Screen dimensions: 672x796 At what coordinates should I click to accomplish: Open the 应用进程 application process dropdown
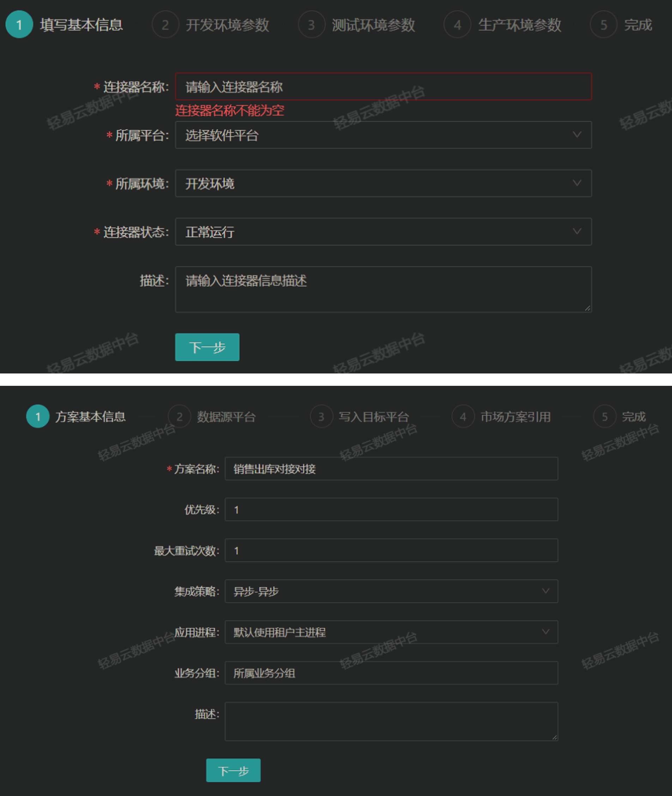coord(391,632)
